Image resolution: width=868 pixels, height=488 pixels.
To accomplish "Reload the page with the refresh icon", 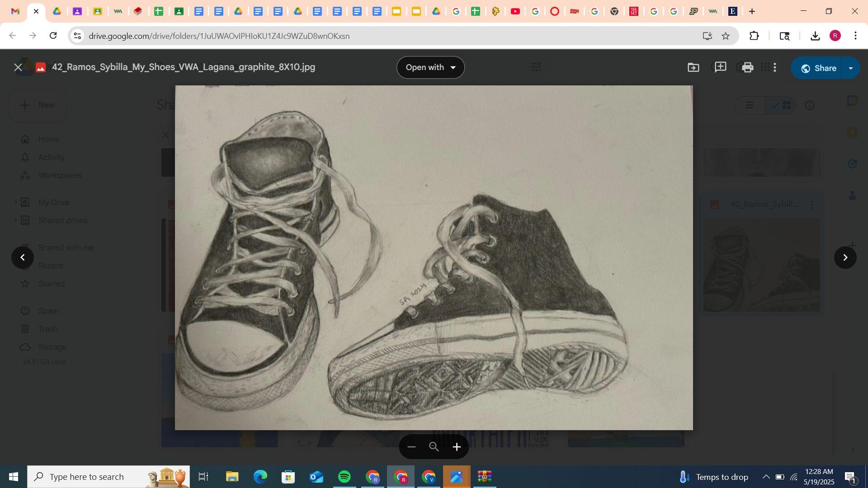I will point(53,36).
